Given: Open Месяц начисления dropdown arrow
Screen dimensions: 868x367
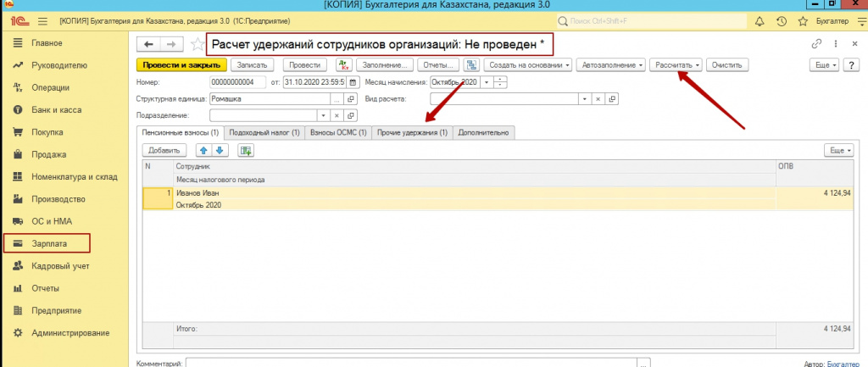Looking at the screenshot, I should tap(487, 82).
